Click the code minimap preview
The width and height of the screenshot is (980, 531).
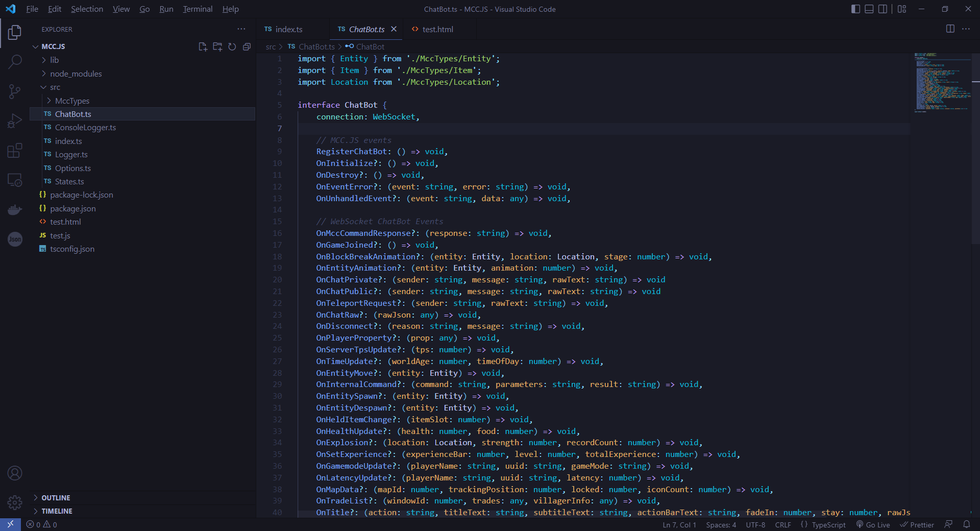942,82
